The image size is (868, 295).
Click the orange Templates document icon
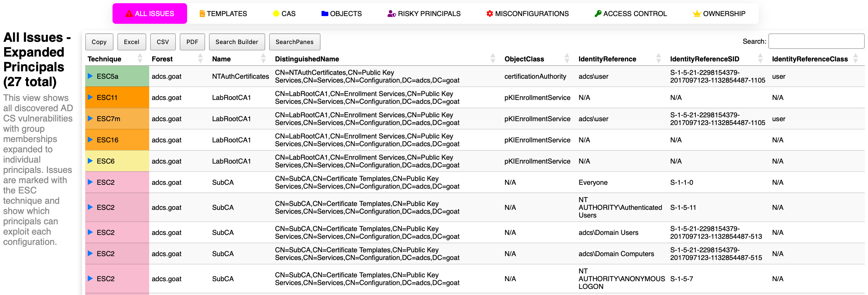(202, 14)
